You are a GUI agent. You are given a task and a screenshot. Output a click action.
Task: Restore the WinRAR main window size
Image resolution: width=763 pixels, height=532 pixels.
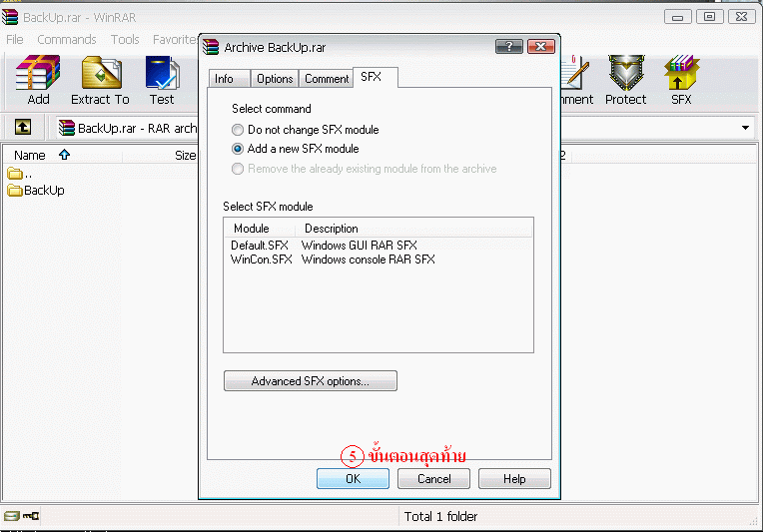point(709,17)
